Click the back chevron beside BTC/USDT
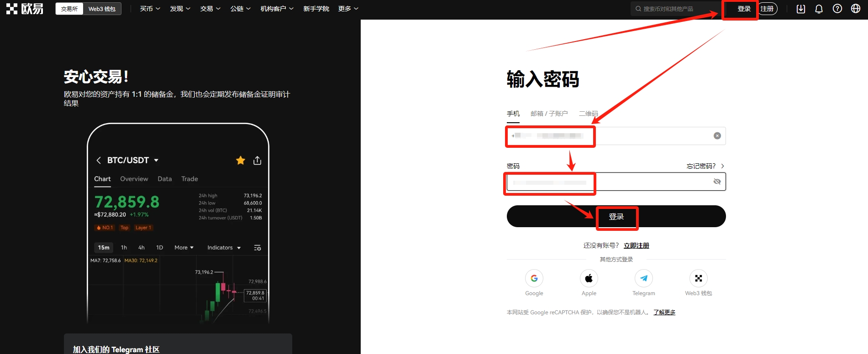The image size is (868, 354). pyautogui.click(x=98, y=160)
